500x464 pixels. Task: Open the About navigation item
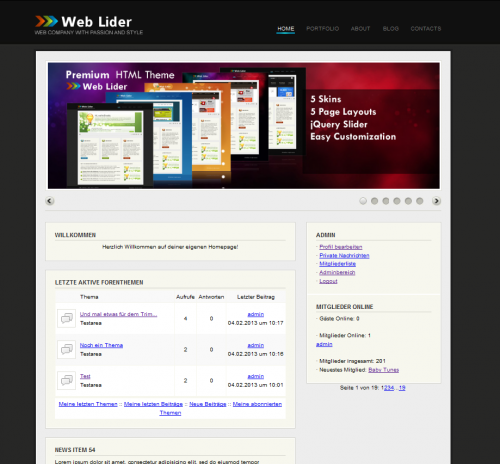360,29
